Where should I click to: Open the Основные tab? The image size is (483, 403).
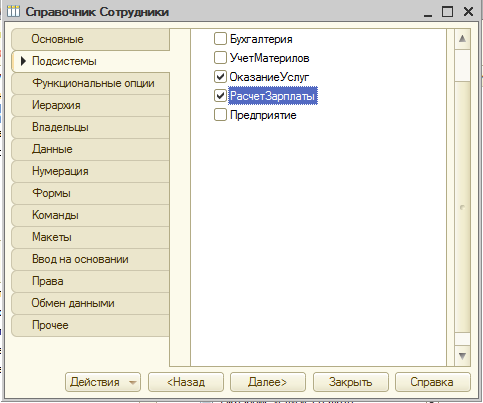click(x=90, y=39)
